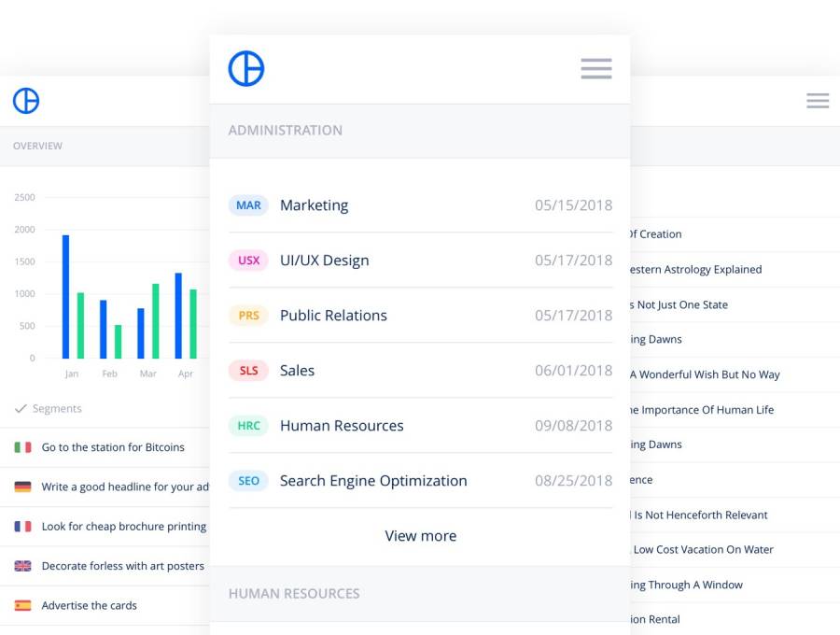Open 'Go to the station for Bitcoins'
The height and width of the screenshot is (635, 840).
pyautogui.click(x=113, y=447)
